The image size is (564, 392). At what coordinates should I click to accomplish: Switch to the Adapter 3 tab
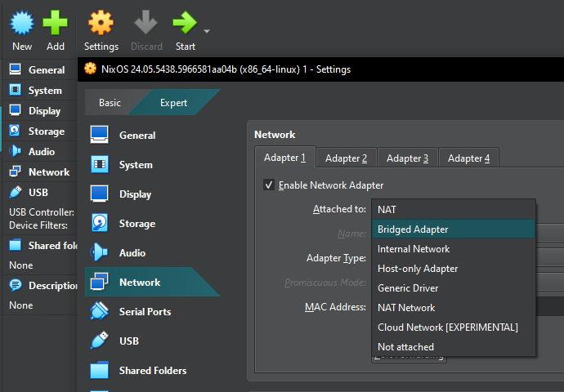coord(407,158)
